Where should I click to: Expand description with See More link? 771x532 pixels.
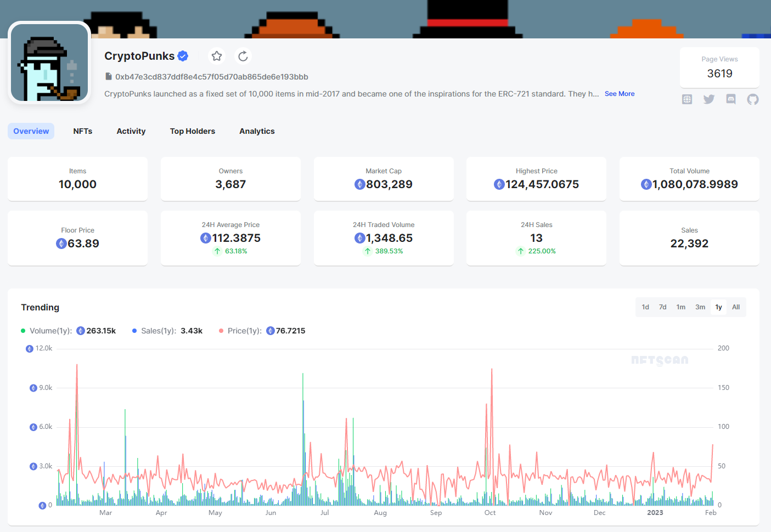coord(620,94)
